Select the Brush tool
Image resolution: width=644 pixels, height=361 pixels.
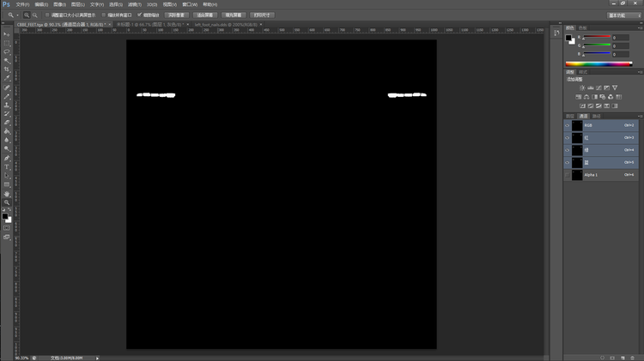(x=7, y=96)
